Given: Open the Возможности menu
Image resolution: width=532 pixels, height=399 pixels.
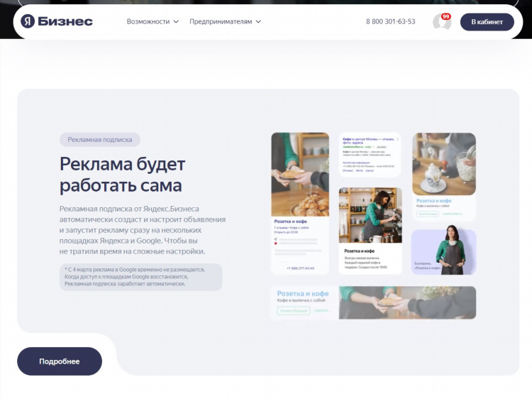Looking at the screenshot, I should (153, 21).
